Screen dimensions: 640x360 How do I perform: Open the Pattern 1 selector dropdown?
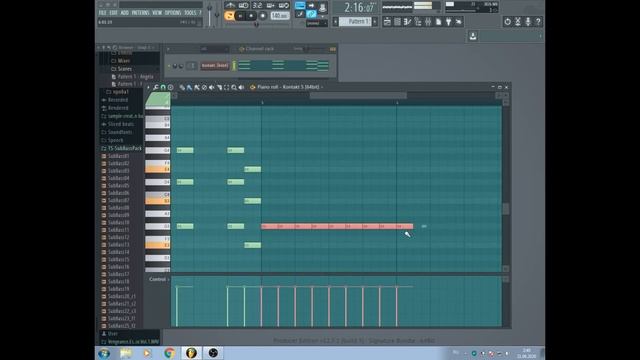pyautogui.click(x=355, y=21)
